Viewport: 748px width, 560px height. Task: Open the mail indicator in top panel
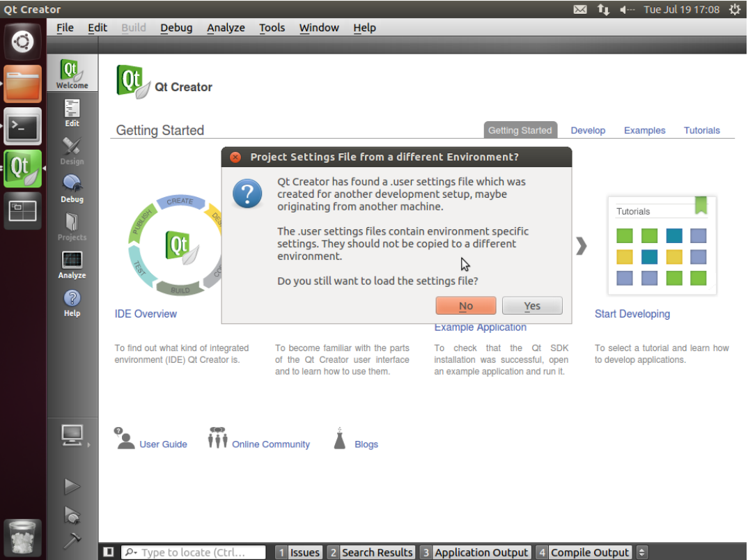(x=580, y=10)
